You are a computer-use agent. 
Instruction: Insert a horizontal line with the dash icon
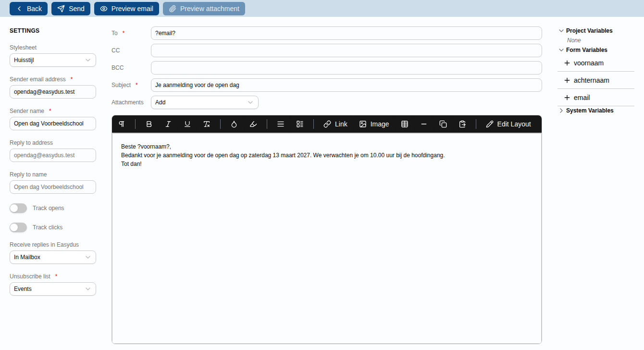pyautogui.click(x=424, y=124)
